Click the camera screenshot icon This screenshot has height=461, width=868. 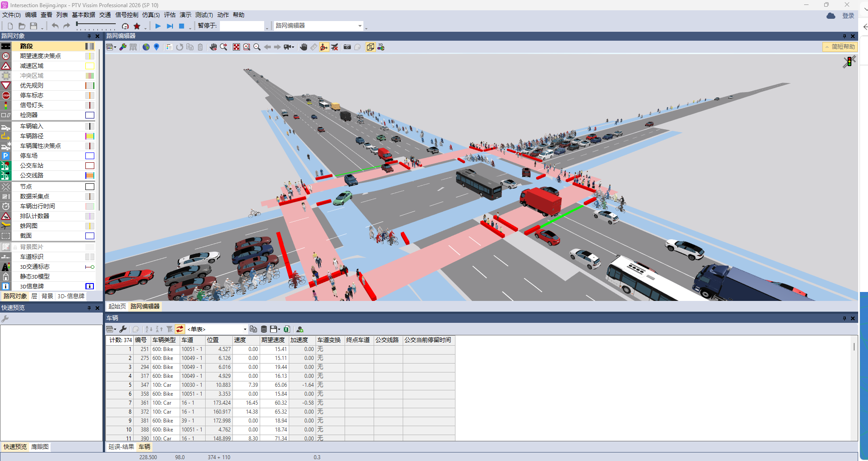click(347, 47)
